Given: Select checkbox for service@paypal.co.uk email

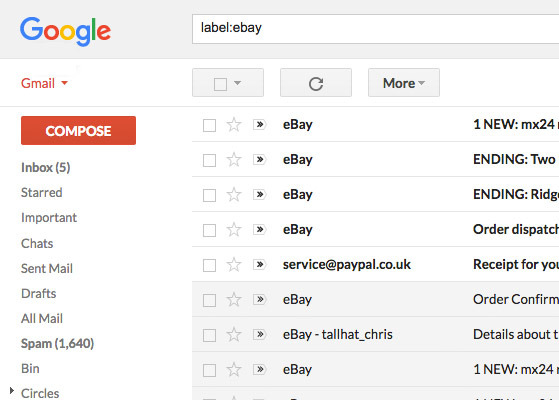Looking at the screenshot, I should click(x=209, y=266).
